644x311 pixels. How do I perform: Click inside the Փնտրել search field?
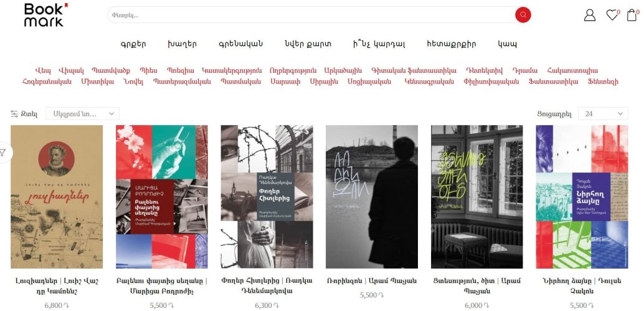[311, 15]
